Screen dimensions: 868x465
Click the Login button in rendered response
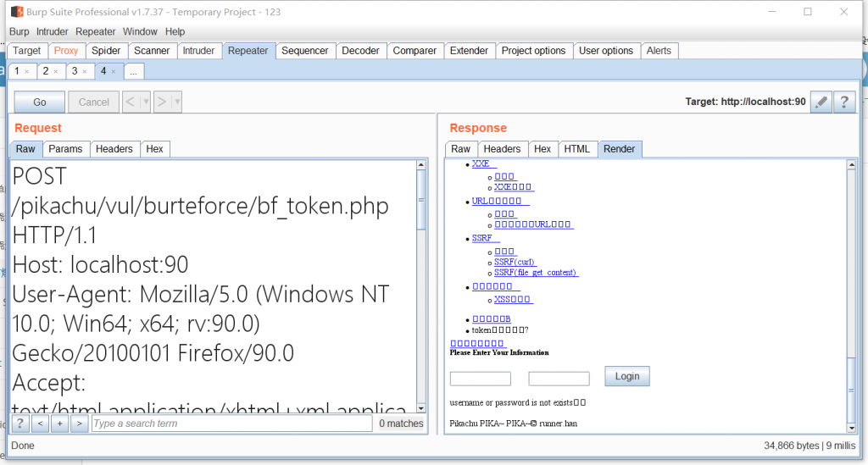(627, 376)
